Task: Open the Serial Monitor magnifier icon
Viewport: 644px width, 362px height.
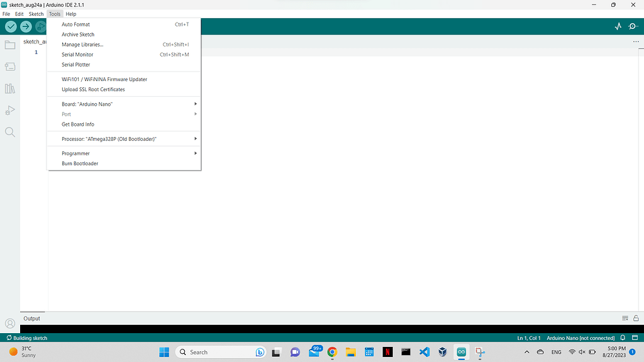Action: (x=634, y=26)
